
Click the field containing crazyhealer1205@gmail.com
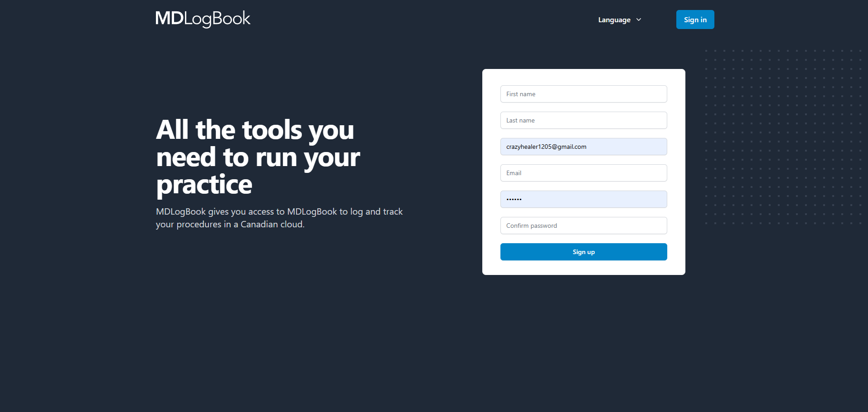583,147
